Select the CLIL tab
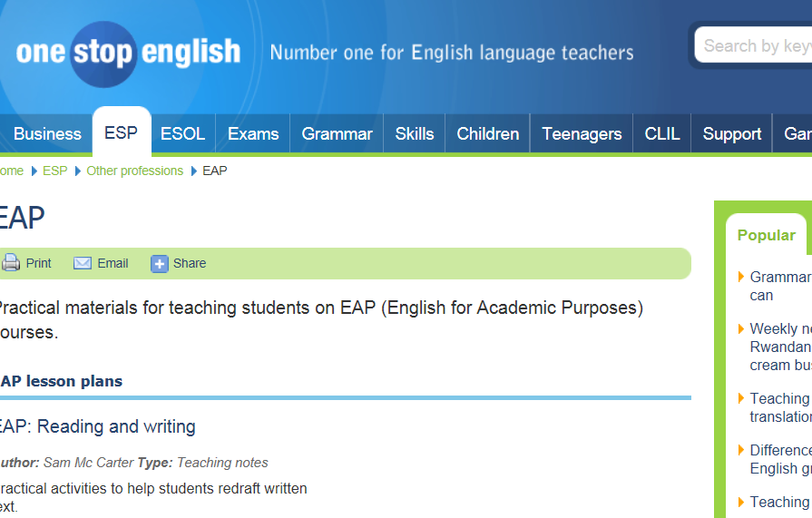Screen dimensions: 812x518 (x=662, y=134)
